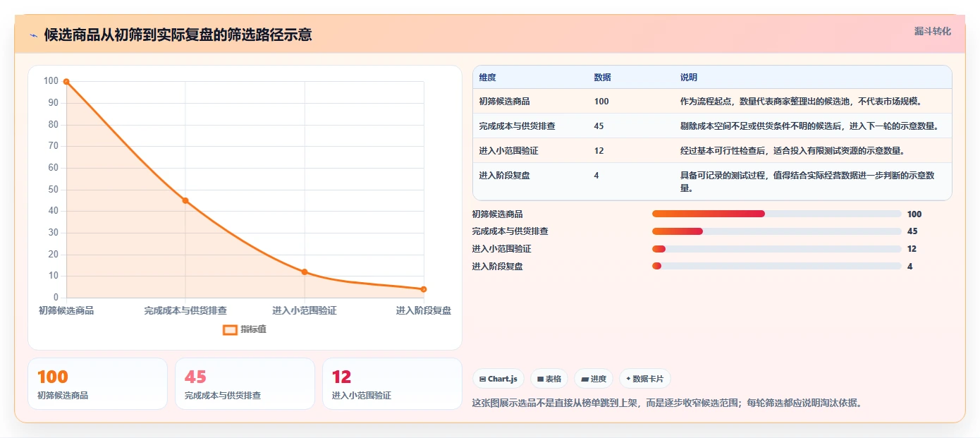The image size is (980, 438).
Task: Select the chart data point at value 100
Action: click(x=66, y=82)
